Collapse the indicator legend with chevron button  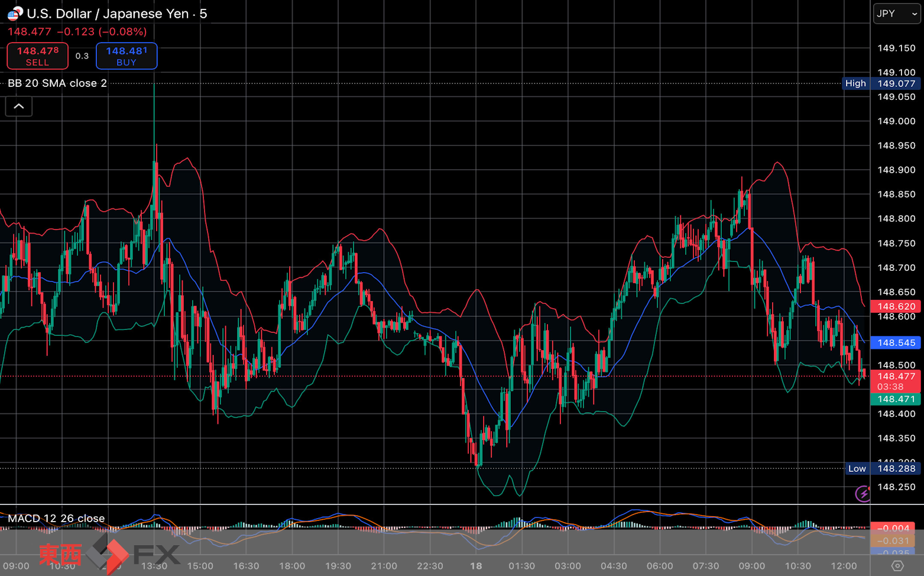point(19,106)
